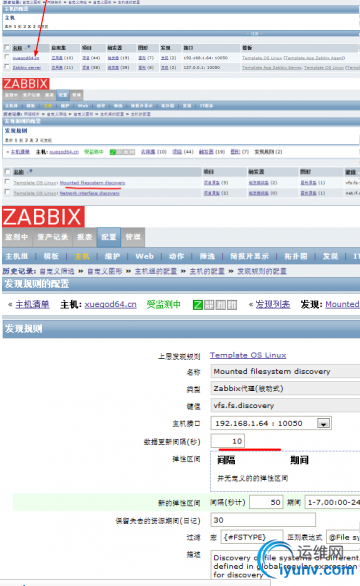The height and width of the screenshot is (586, 360).
Task: Check the xueqod64.cn host row checkbox
Action: [7, 57]
